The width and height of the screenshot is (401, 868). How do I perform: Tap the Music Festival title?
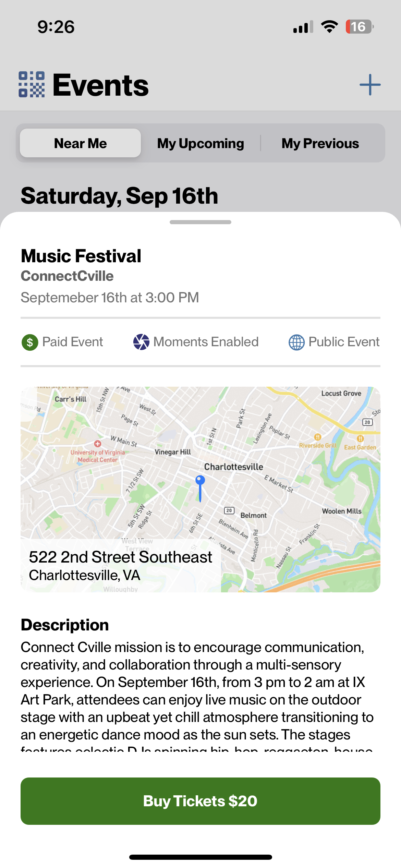[81, 256]
